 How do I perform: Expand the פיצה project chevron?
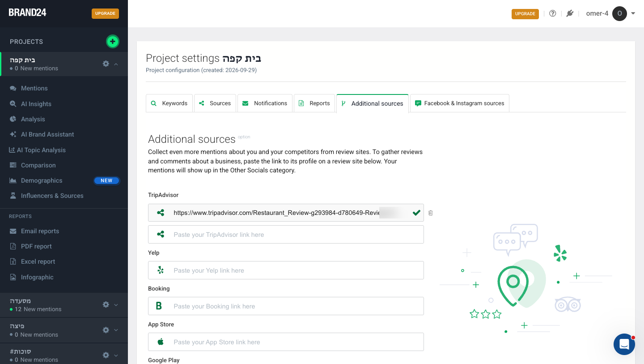[x=116, y=330]
